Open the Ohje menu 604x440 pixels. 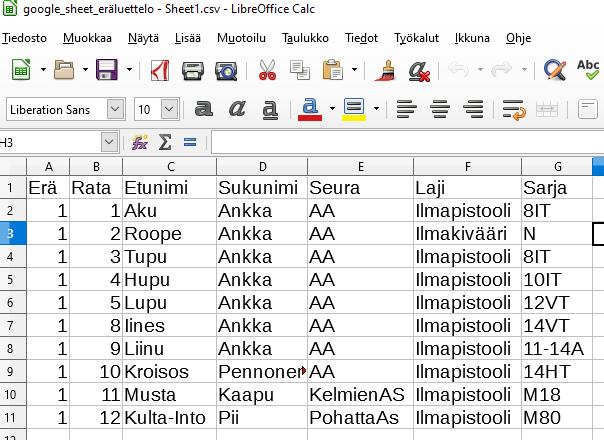[x=518, y=38]
